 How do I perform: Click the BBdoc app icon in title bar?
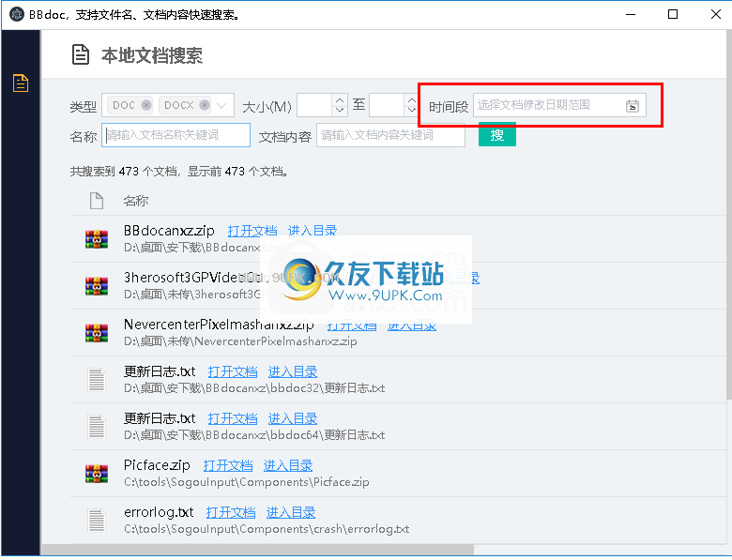tap(16, 14)
